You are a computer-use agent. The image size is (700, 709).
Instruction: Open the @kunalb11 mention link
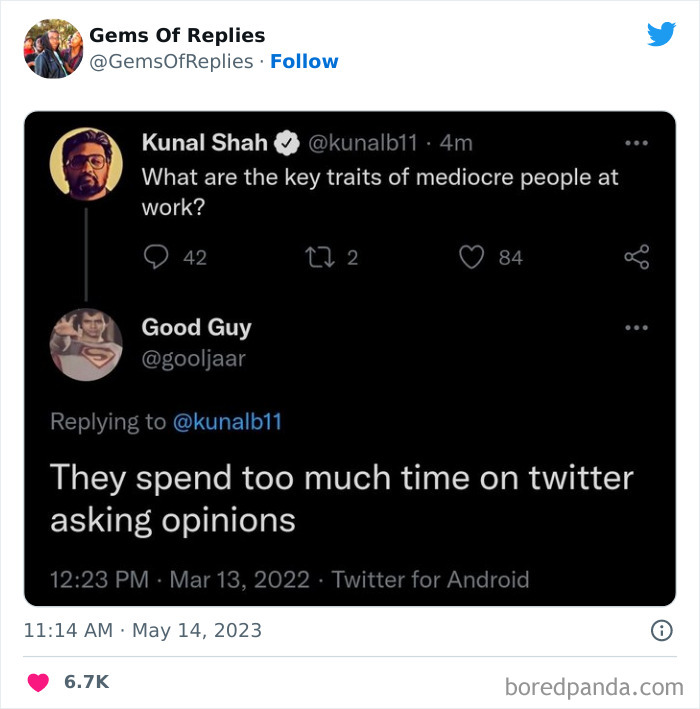click(228, 421)
